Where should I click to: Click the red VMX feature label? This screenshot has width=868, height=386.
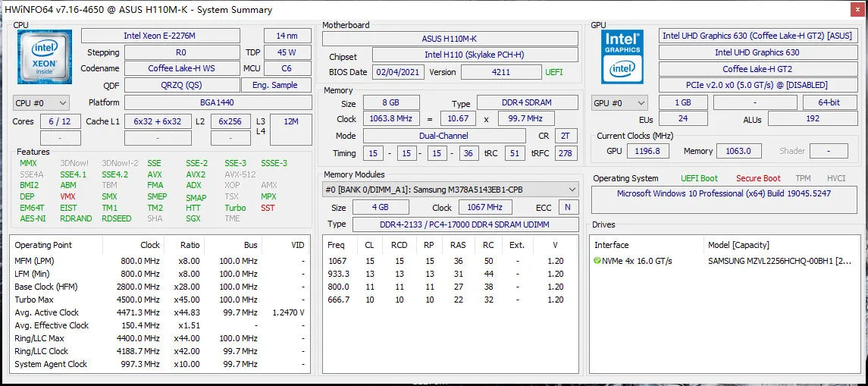67,196
